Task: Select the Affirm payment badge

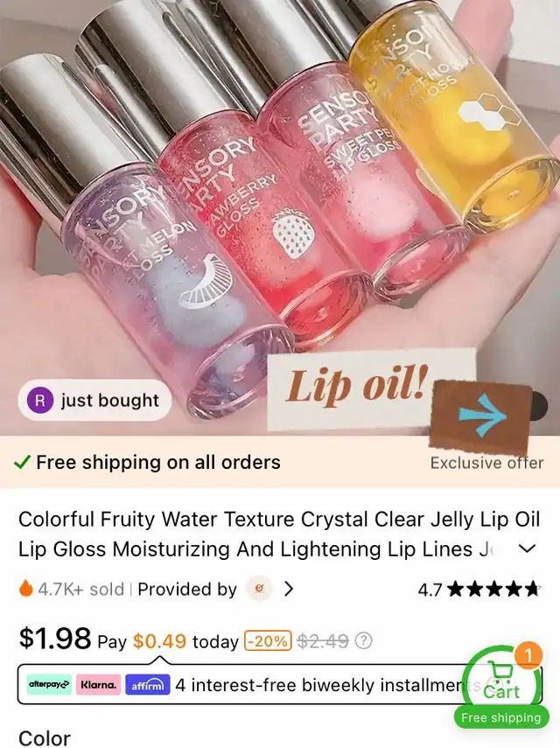Action: (147, 684)
